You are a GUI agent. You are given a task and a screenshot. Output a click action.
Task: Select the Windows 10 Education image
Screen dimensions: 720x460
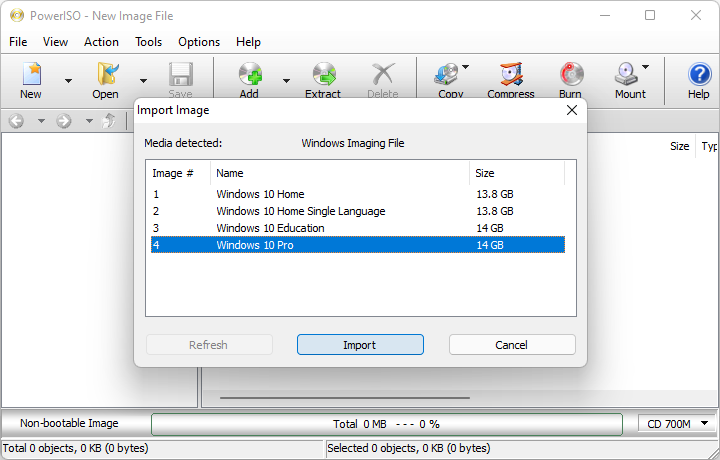[270, 228]
